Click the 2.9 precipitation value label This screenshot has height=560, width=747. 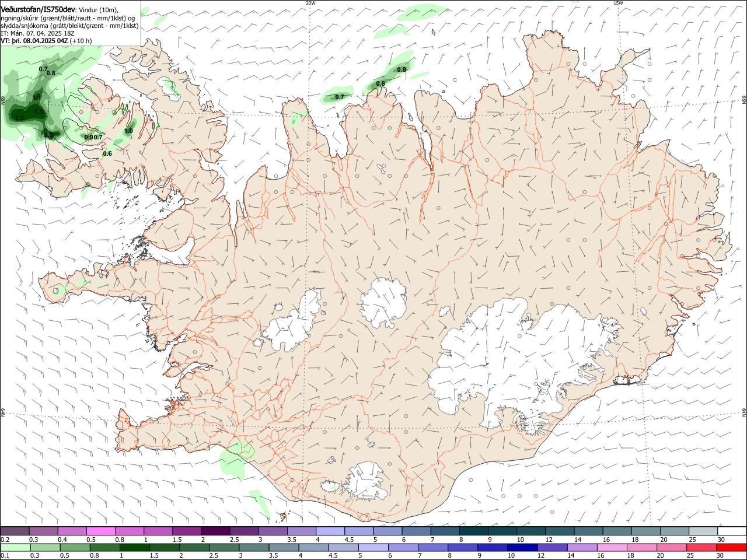(x=48, y=135)
